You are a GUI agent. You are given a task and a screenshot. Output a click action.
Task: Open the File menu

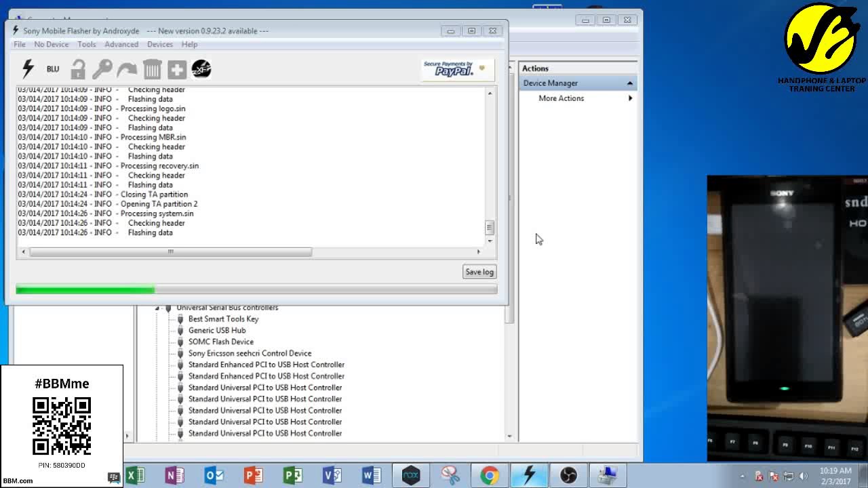[20, 44]
